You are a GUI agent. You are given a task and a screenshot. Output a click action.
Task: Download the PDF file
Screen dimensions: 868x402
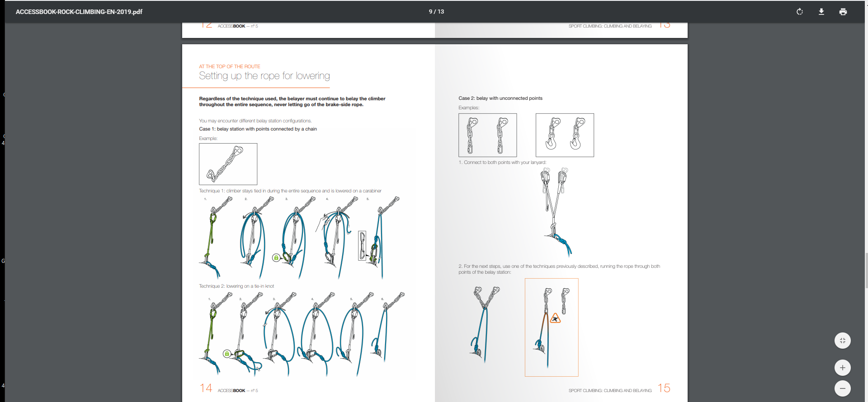pos(821,12)
